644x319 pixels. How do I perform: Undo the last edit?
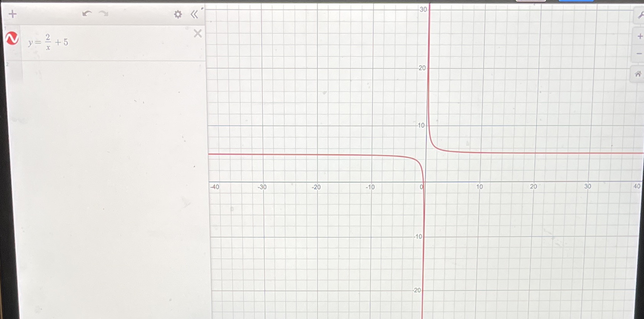tap(87, 14)
